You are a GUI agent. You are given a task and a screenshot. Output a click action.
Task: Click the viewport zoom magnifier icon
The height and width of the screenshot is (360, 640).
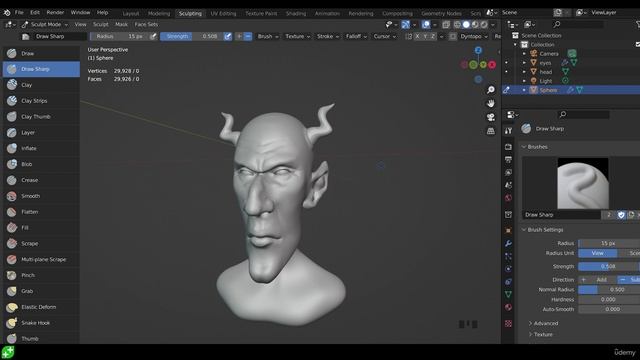tap(491, 89)
